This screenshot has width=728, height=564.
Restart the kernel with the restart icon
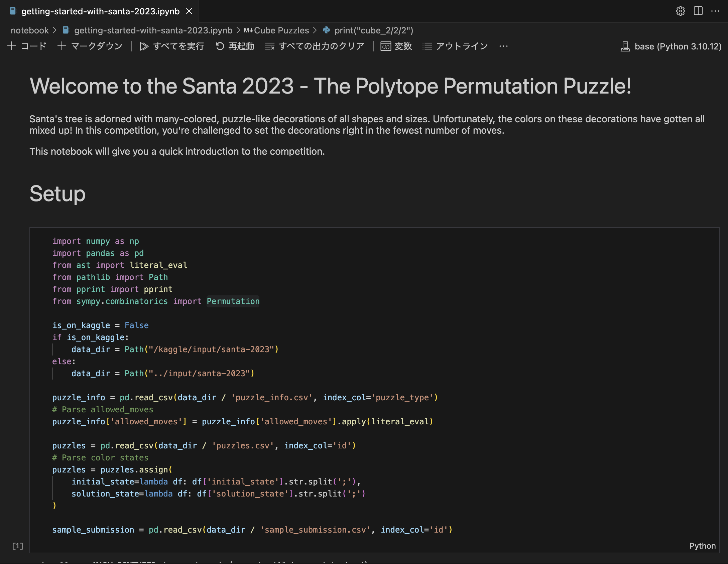(x=235, y=46)
